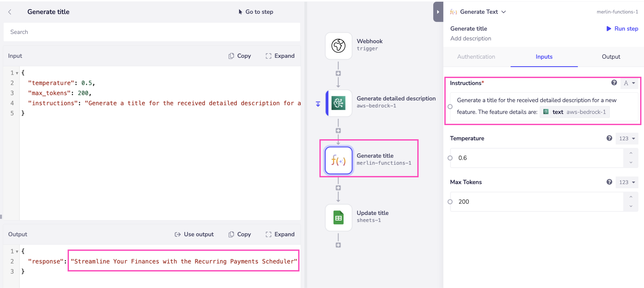This screenshot has height=288, width=644.
Task: Click the Search input field
Action: [152, 32]
